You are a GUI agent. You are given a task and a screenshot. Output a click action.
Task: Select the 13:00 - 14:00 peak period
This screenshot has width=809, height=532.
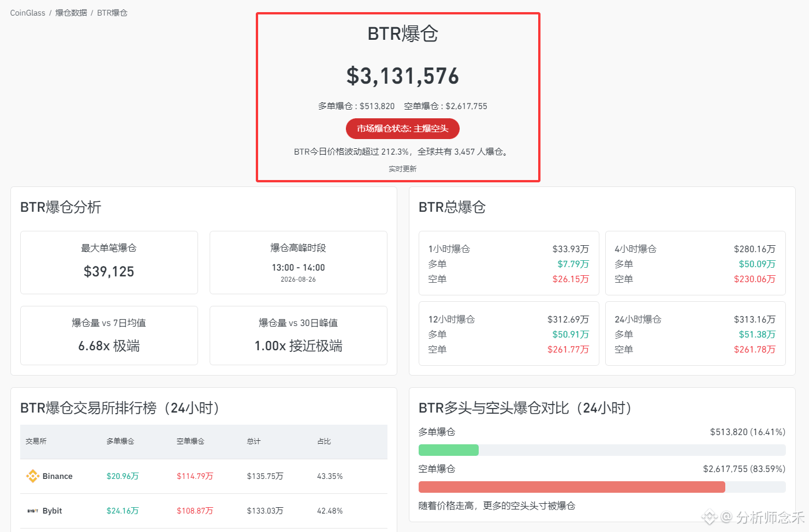[299, 268]
